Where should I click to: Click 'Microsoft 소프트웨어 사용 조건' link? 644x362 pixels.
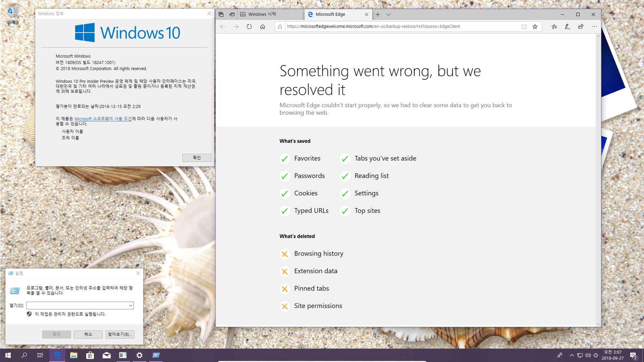(x=103, y=119)
